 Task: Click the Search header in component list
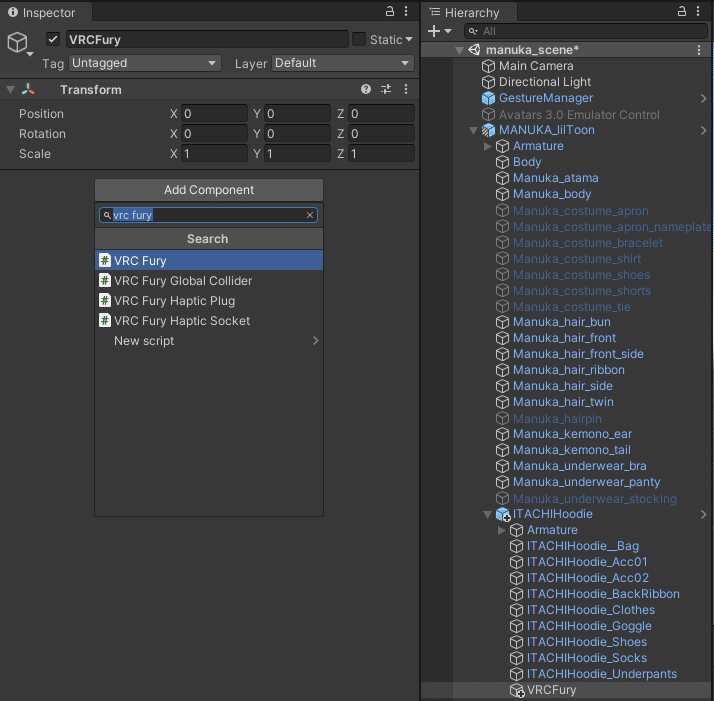click(x=209, y=239)
